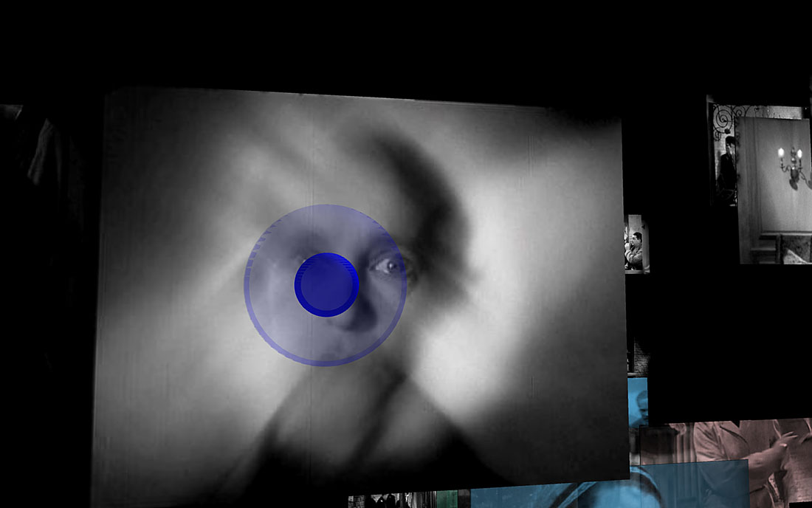Select the small seated man thumbnail

coord(636,244)
